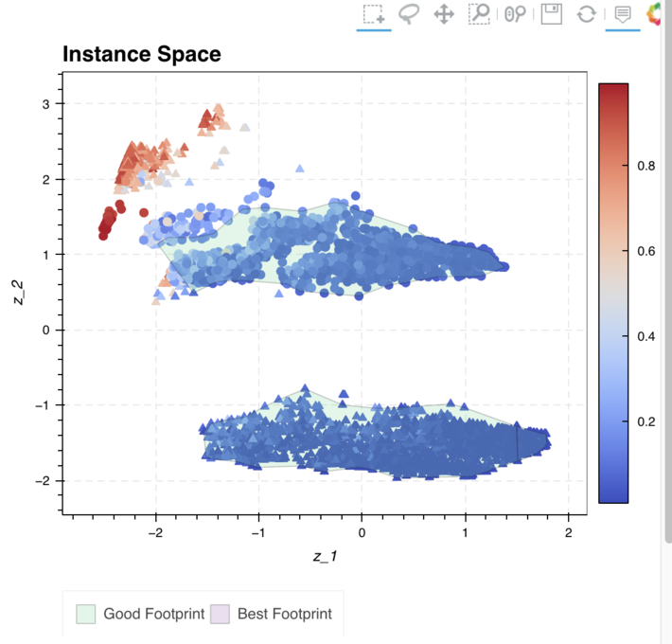Image resolution: width=672 pixels, height=644 pixels.
Task: Click the 0.2 color bar tick label
Action: point(645,421)
